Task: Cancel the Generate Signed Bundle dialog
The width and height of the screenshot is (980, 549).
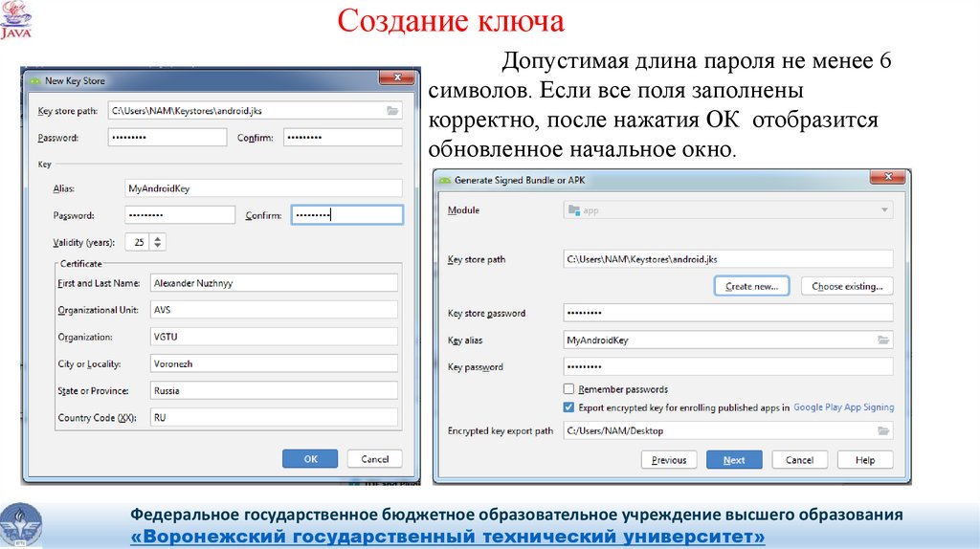Action: [x=799, y=460]
